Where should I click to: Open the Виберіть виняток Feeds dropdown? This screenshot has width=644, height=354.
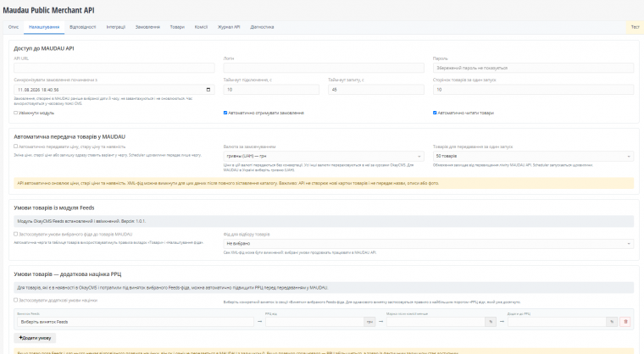tap(135, 322)
